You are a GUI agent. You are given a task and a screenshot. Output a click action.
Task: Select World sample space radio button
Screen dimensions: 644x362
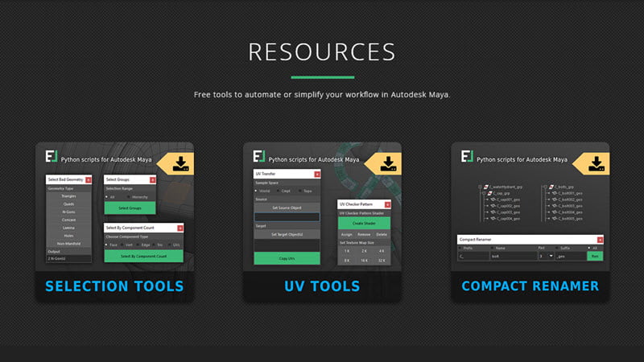[x=257, y=191]
